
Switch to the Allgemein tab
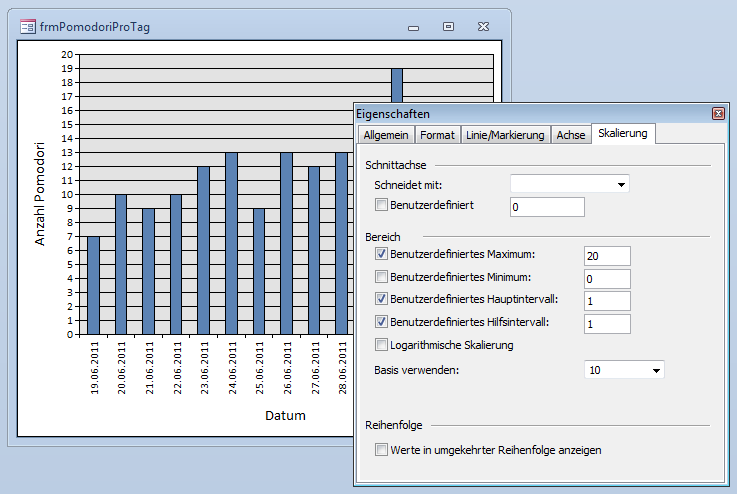[x=385, y=135]
